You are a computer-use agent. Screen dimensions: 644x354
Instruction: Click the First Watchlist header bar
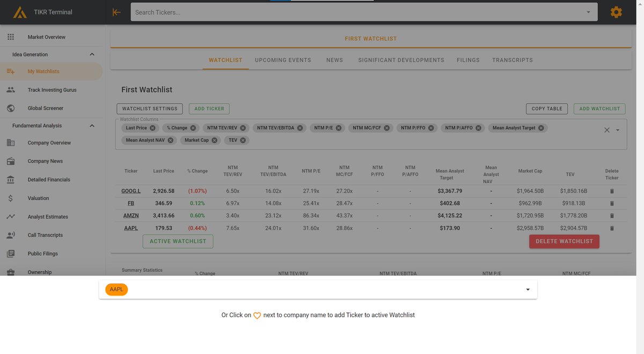point(371,39)
